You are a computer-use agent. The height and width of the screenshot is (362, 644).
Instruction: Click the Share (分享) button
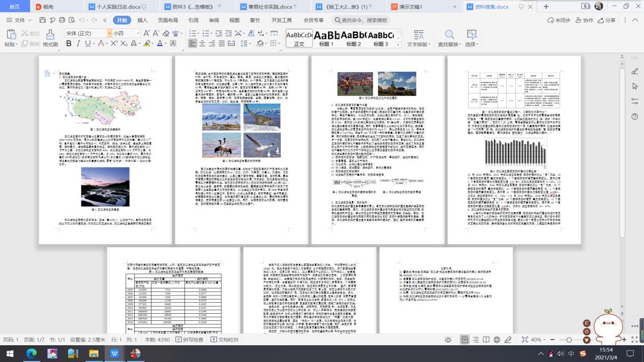point(608,20)
